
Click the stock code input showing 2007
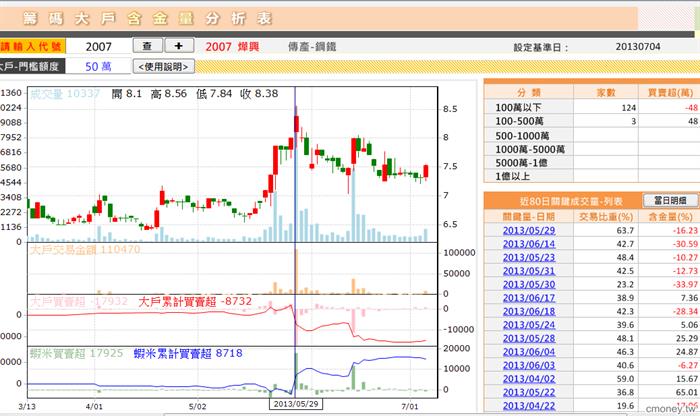pyautogui.click(x=99, y=46)
